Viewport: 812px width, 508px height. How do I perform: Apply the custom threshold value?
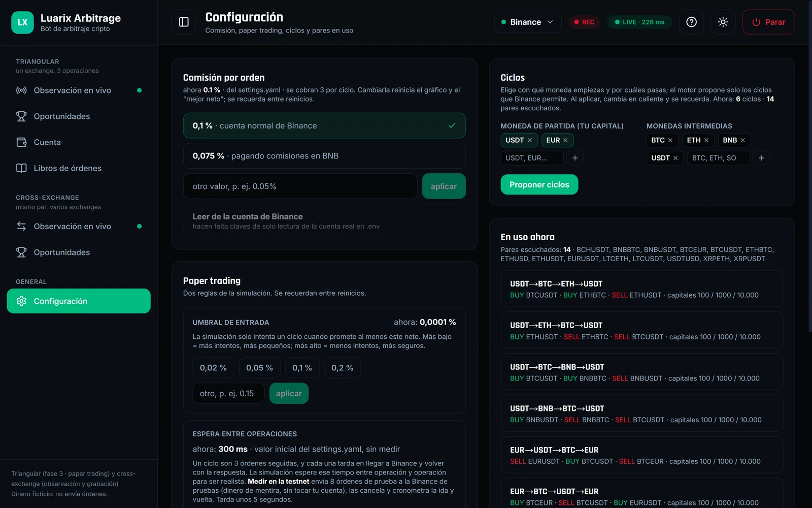click(289, 394)
